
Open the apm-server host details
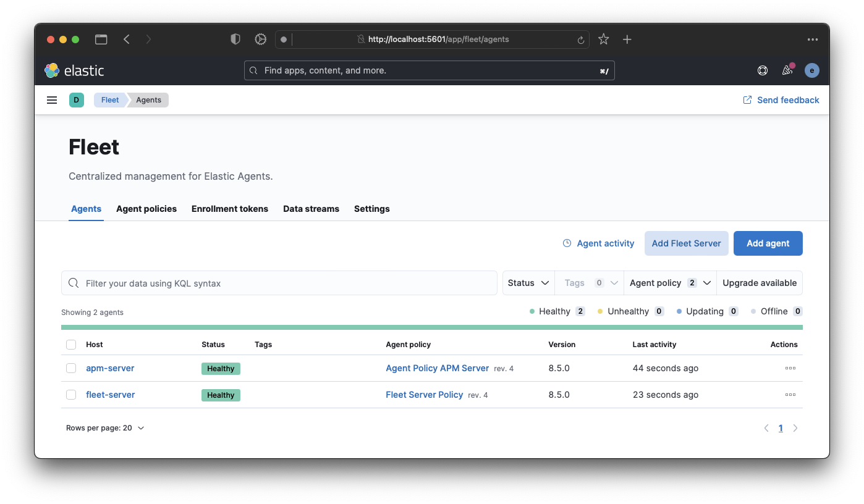(x=110, y=368)
